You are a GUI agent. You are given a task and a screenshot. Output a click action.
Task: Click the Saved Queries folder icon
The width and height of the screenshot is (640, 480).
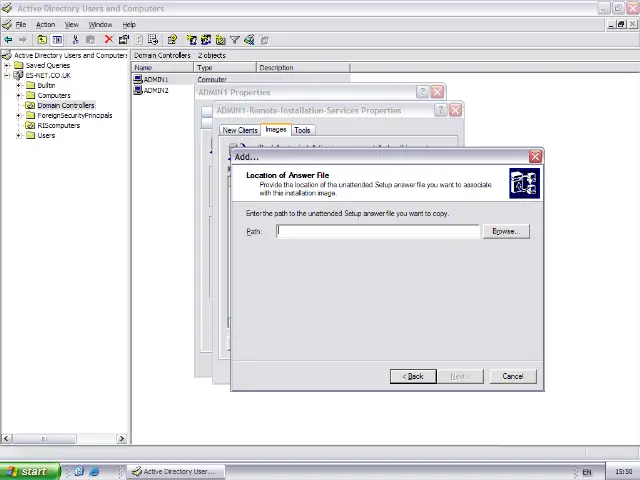(18, 65)
